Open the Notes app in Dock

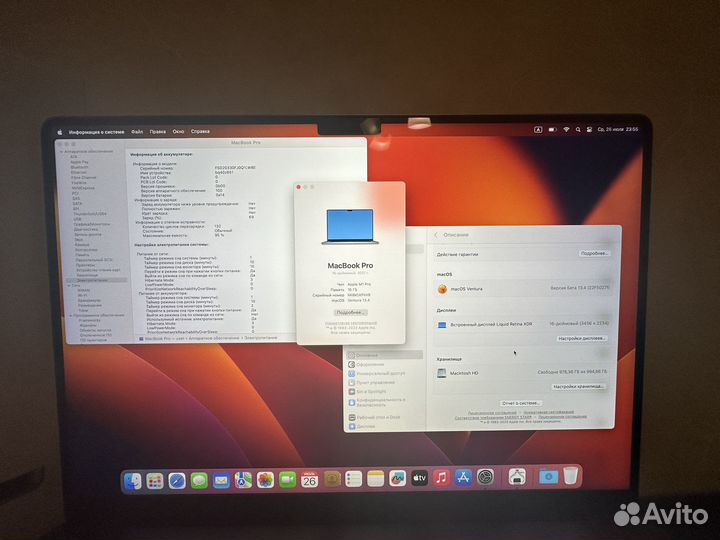376,479
